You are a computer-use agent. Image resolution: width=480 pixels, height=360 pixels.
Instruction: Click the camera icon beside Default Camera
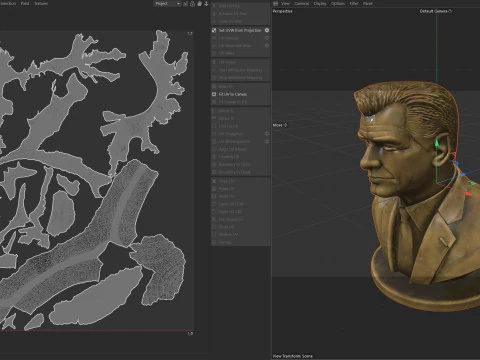(x=450, y=11)
